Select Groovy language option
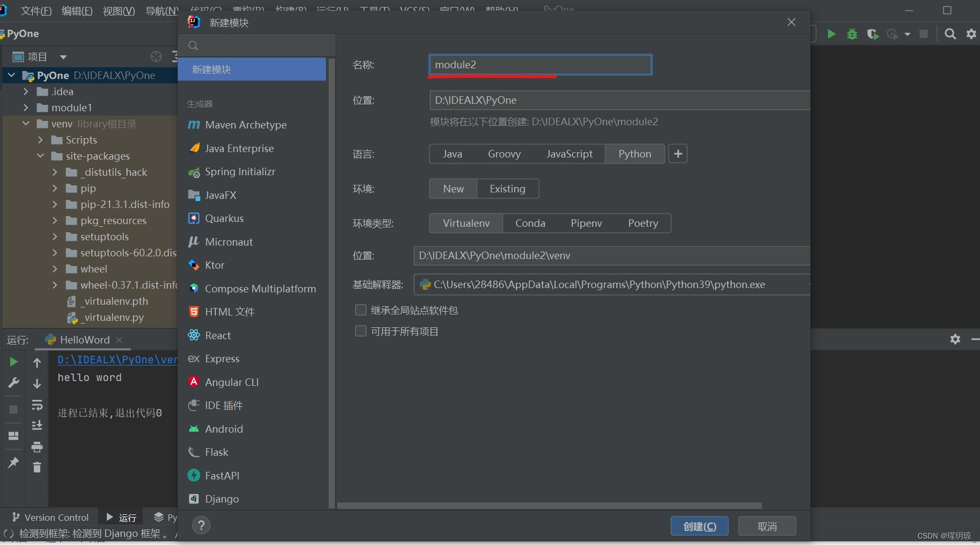This screenshot has height=545, width=980. (x=504, y=154)
